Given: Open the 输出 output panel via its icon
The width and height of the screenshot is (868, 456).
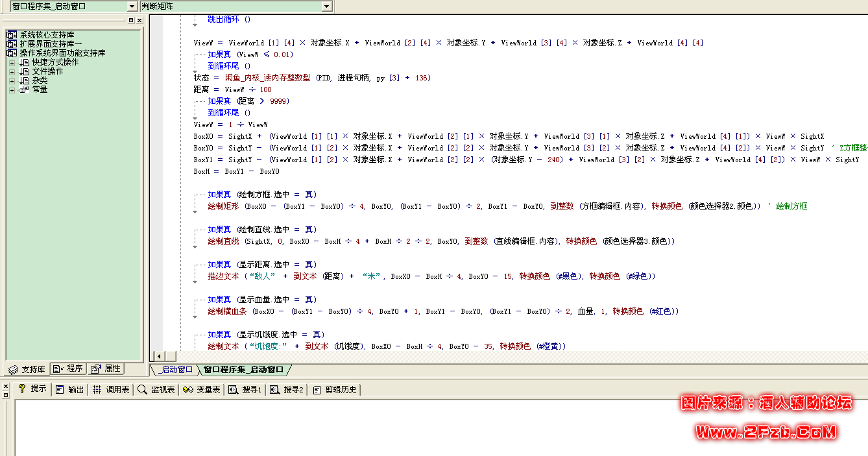Looking at the screenshot, I should pyautogui.click(x=60, y=388).
